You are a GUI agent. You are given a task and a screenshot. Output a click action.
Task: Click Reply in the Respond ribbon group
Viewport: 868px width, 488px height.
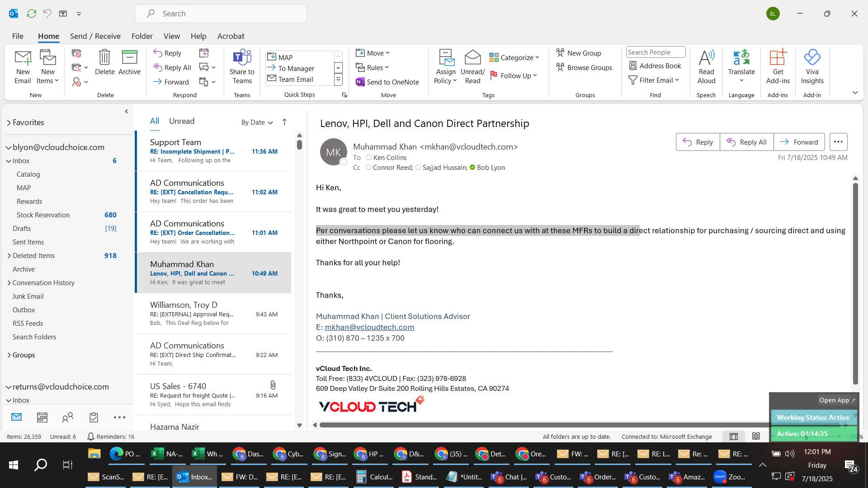click(x=167, y=53)
